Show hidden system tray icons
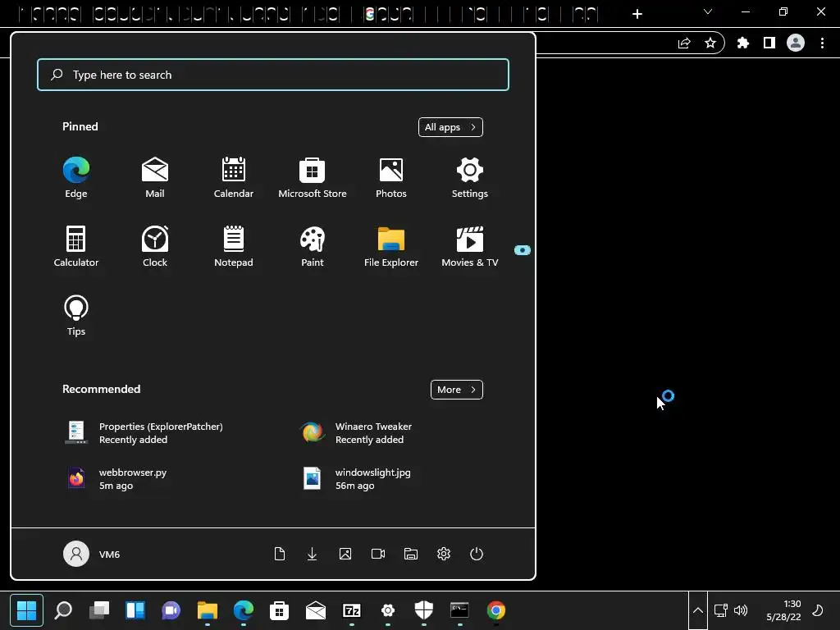Screen dimensions: 840x630 point(698,610)
